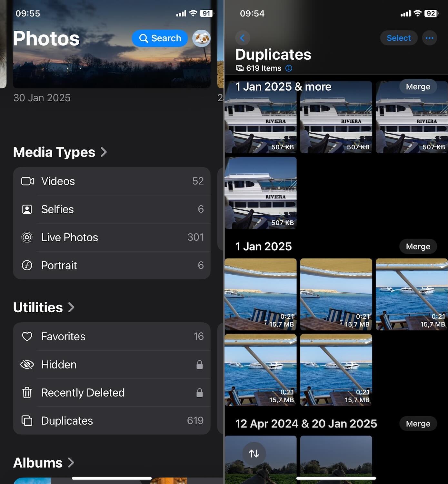
Task: Open the third Riviera thumbnail under Merge
Action: click(x=412, y=117)
